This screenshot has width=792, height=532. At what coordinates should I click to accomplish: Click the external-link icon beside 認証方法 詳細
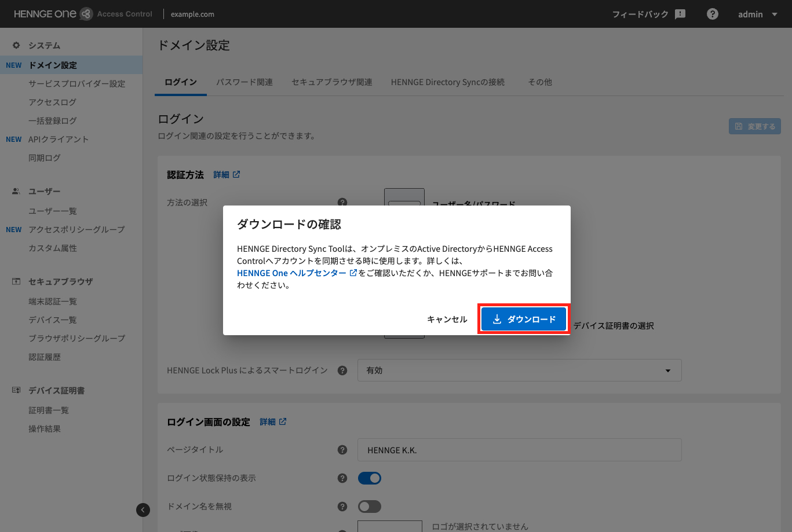[x=236, y=174]
